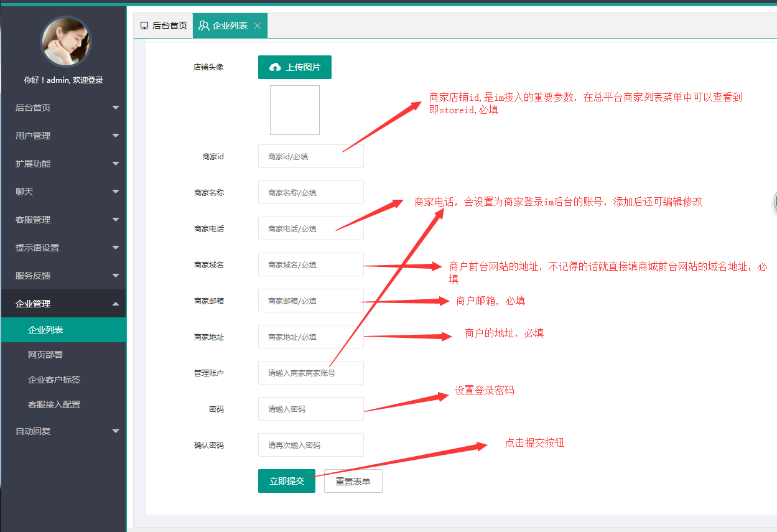This screenshot has height=532, width=777.
Task: Click the monitor icon on 后台首页 tab
Action: click(144, 26)
